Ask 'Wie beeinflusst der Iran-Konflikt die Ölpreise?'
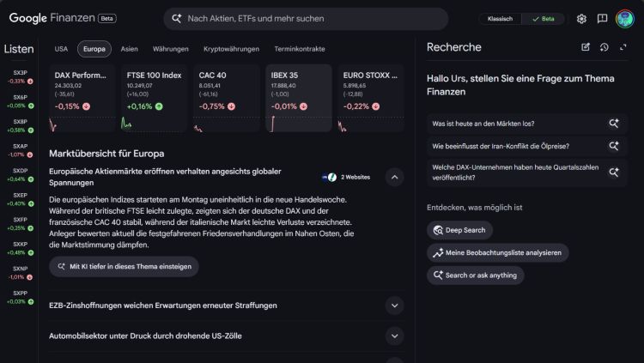 point(527,146)
